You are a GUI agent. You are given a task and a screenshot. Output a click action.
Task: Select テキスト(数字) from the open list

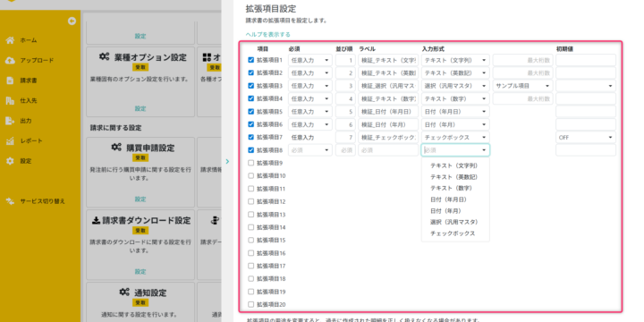455,188
